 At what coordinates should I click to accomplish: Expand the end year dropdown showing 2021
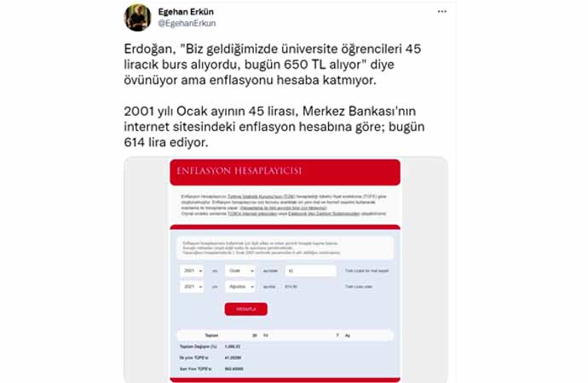tap(192, 287)
